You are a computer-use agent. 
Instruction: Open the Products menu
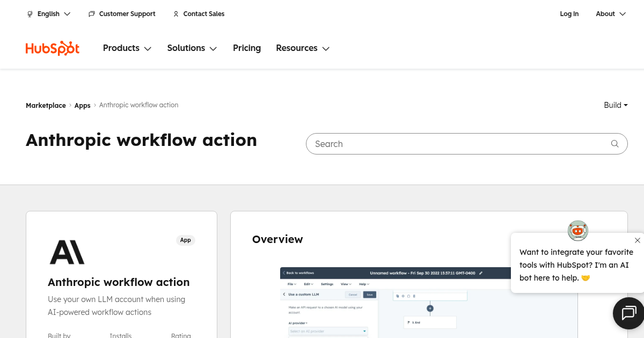point(127,48)
